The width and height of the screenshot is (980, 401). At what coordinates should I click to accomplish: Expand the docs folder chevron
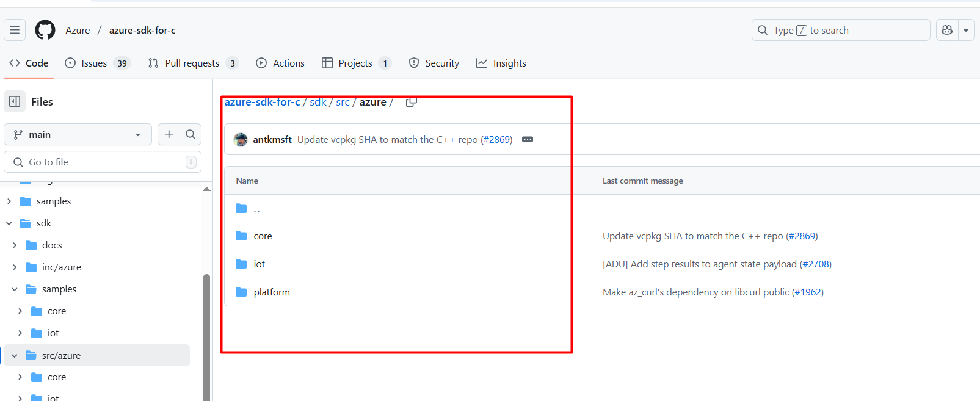click(x=15, y=245)
